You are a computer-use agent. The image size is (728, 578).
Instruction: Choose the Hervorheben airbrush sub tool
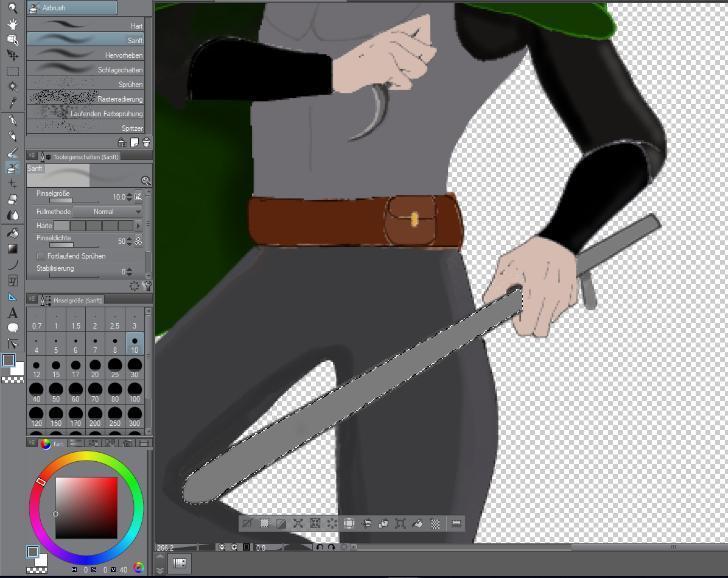pos(85,54)
